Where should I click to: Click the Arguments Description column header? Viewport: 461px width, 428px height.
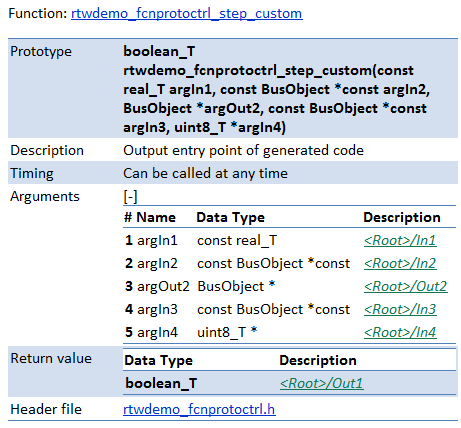[402, 217]
